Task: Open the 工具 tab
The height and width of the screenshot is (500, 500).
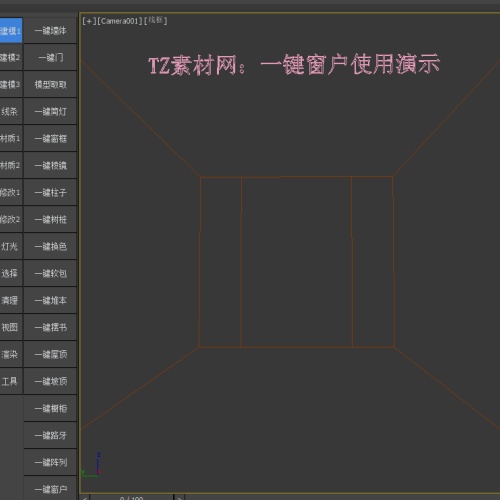Action: point(11,381)
